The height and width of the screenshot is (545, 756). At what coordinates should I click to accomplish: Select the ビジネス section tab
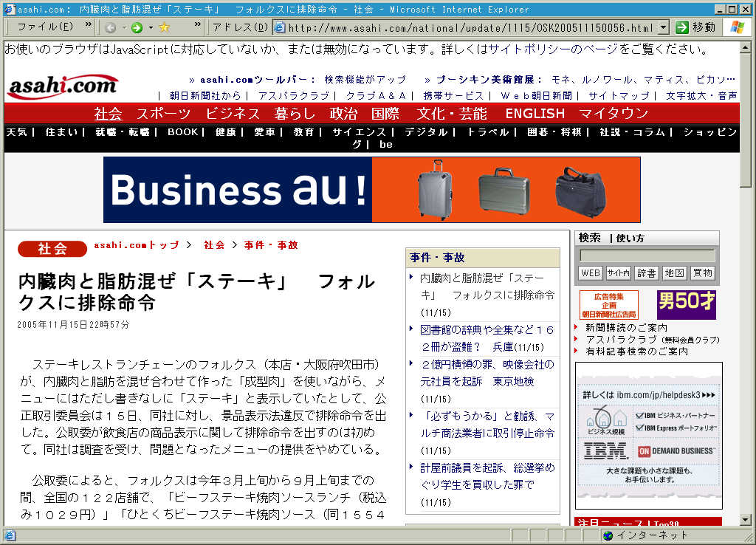233,113
